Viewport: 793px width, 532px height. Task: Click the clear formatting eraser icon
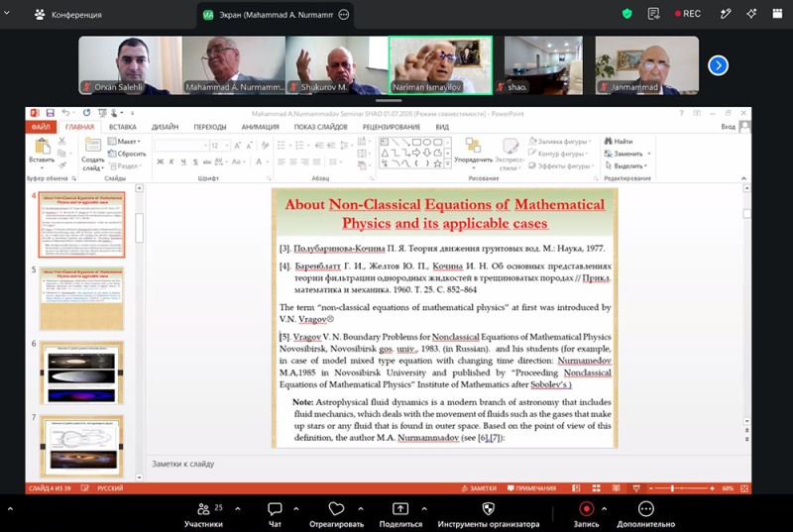tap(265, 146)
